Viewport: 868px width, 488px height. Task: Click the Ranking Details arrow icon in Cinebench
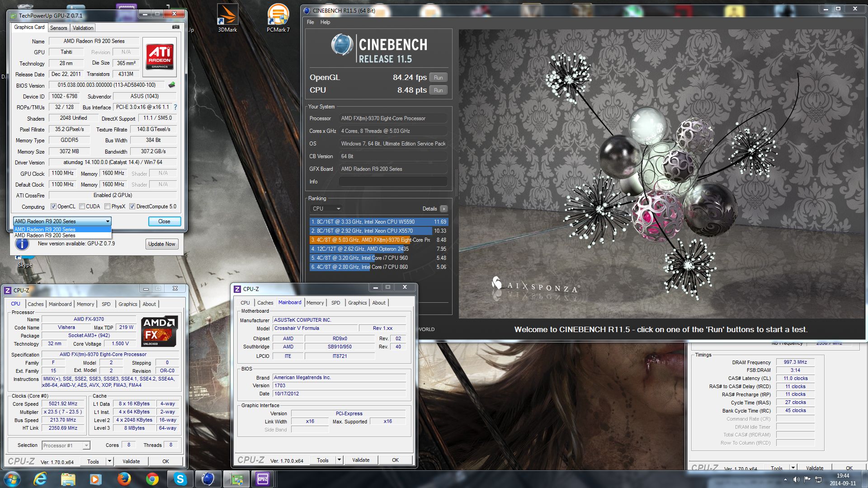point(444,209)
